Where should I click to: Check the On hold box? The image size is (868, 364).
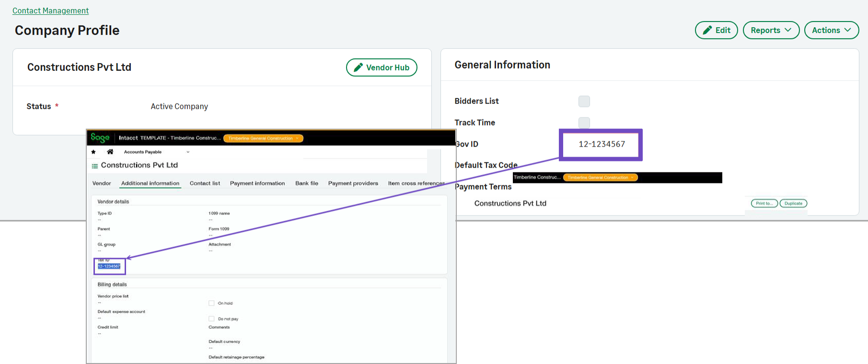pyautogui.click(x=211, y=303)
